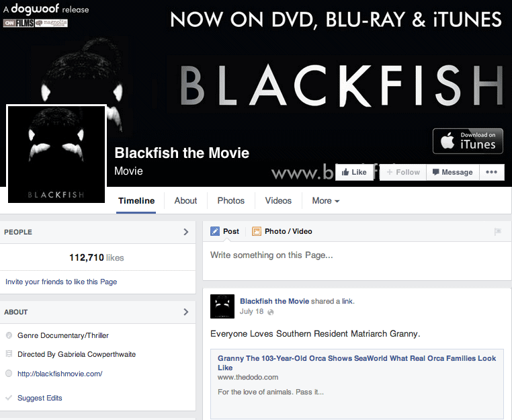512x420 pixels.
Task: Expand the PEOPLE section chevron
Action: coord(186,232)
